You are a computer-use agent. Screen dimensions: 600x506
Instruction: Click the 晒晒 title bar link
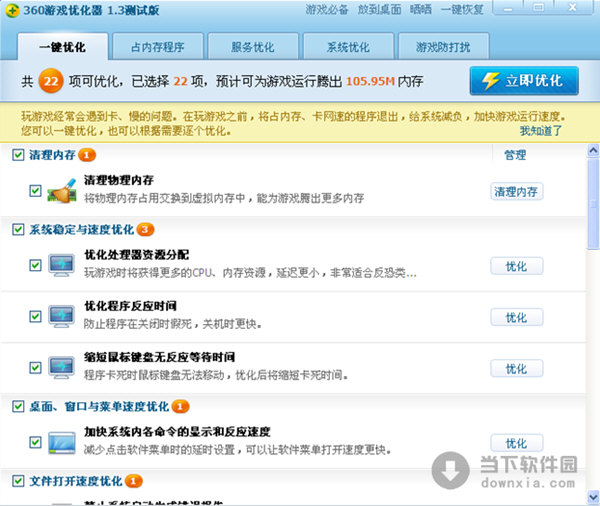tap(421, 10)
